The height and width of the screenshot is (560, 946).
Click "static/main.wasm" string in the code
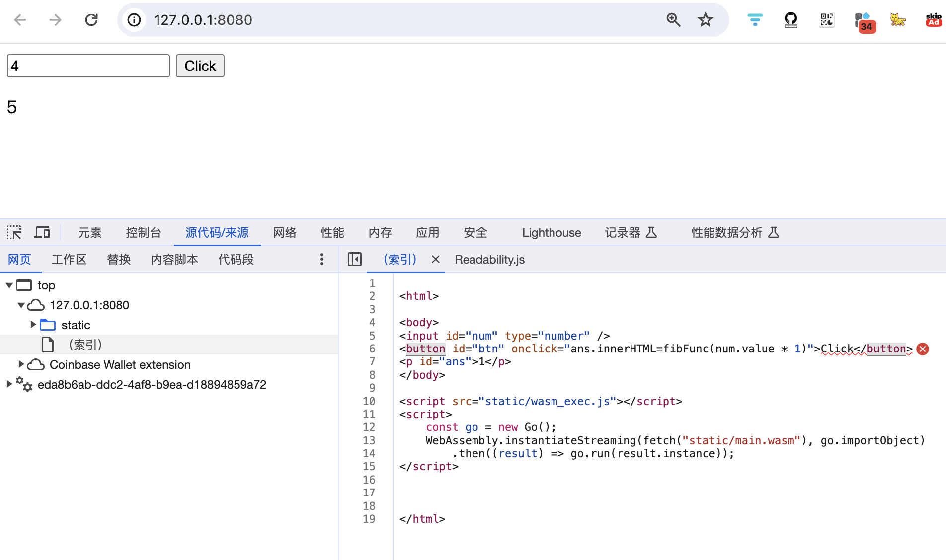click(741, 440)
